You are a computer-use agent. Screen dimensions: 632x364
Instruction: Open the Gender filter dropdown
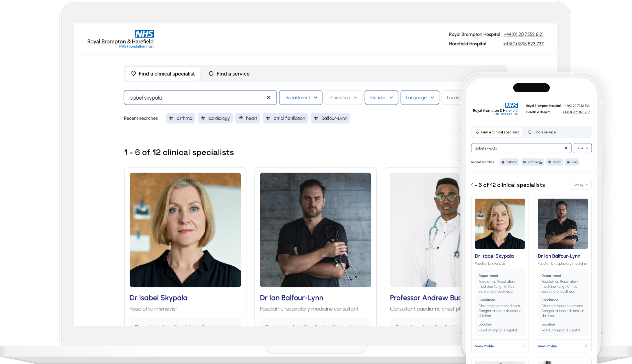[381, 98]
